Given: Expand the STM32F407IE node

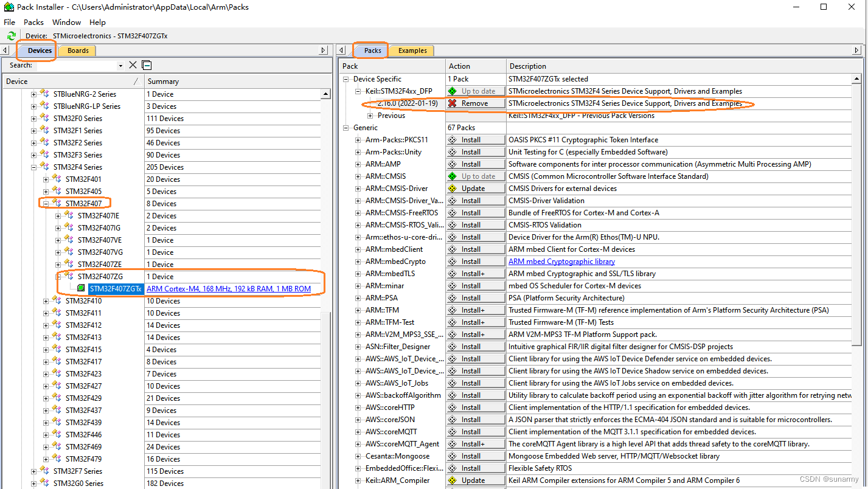Looking at the screenshot, I should pyautogui.click(x=58, y=216).
